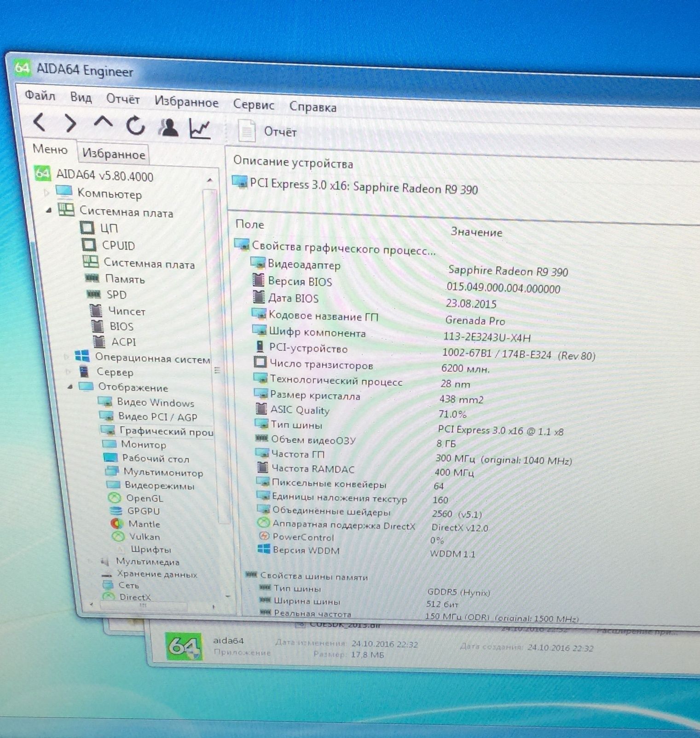Viewport: 700px width, 738px height.
Task: Expand the Операционная система tree node
Action: click(67, 356)
